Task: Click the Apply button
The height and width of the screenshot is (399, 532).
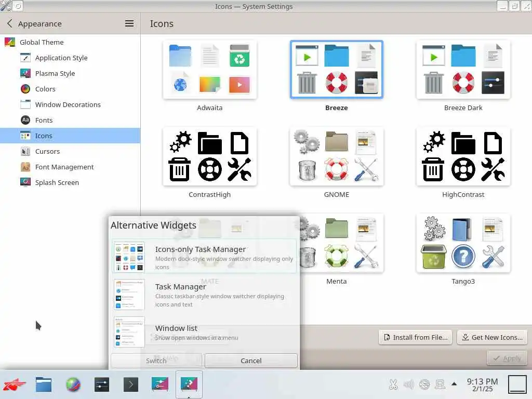Action: point(507,358)
